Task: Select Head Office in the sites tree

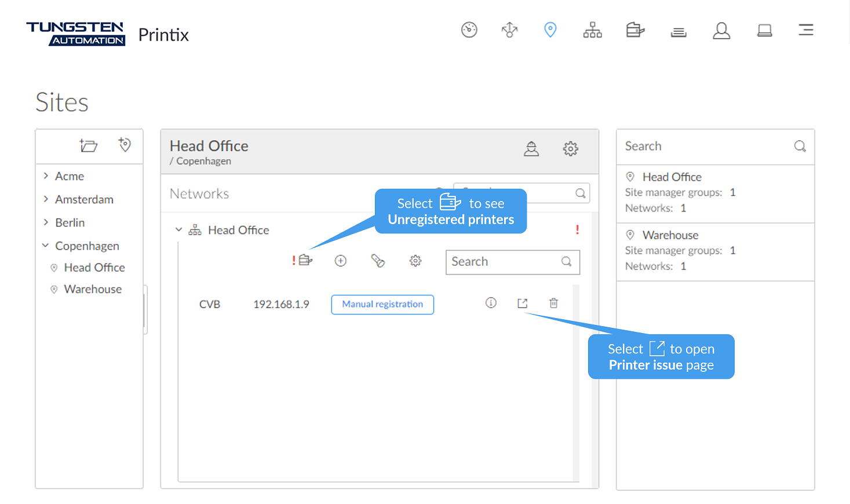Action: click(x=94, y=268)
